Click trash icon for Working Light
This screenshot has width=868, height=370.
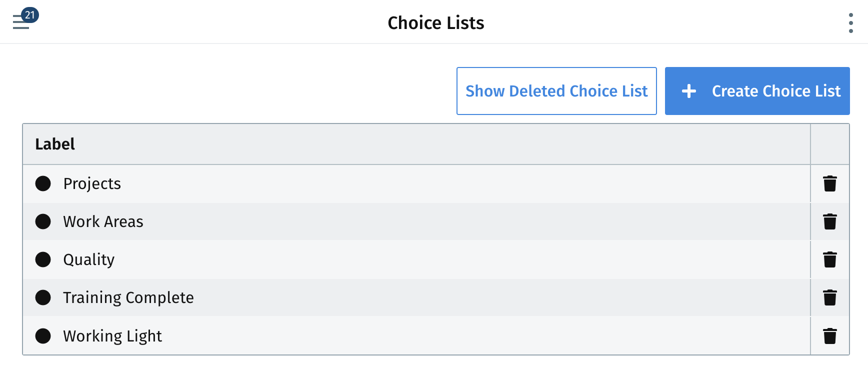830,335
